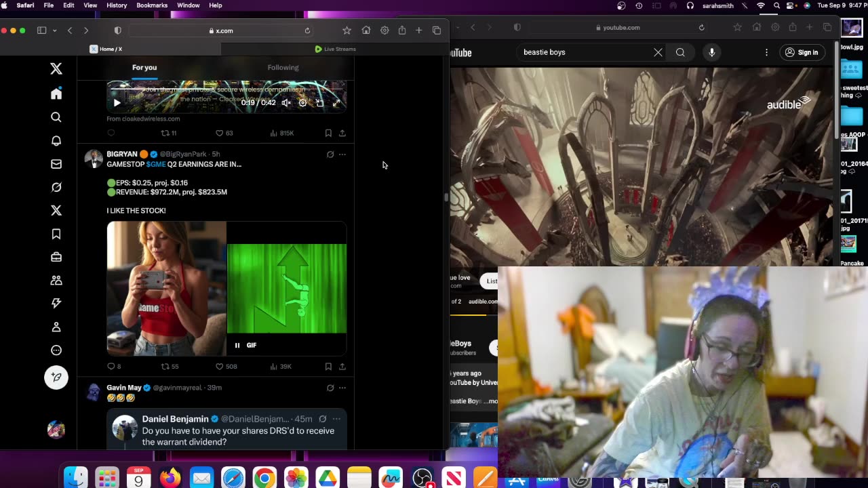
Task: Open more options on BIGRYAN's post
Action: click(342, 155)
